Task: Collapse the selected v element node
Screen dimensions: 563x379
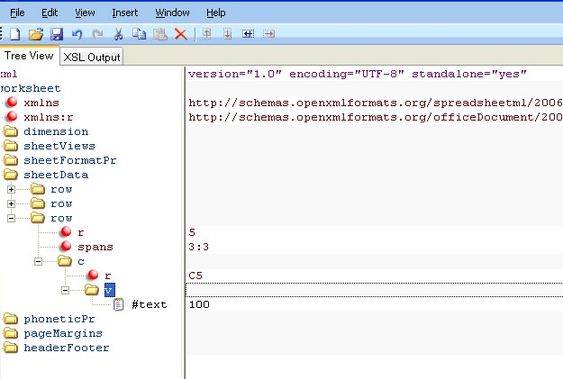Action: pyautogui.click(x=65, y=290)
